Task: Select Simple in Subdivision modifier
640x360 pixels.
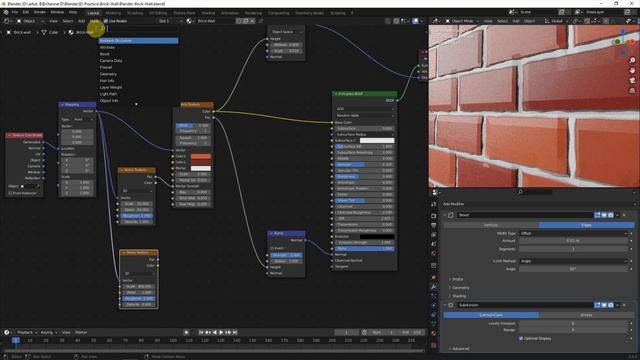Action: [x=587, y=315]
